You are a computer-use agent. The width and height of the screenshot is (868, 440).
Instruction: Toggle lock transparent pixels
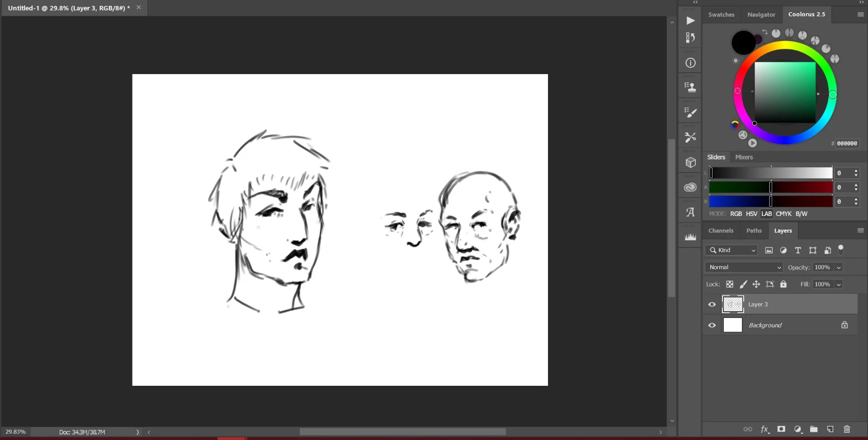tap(730, 284)
